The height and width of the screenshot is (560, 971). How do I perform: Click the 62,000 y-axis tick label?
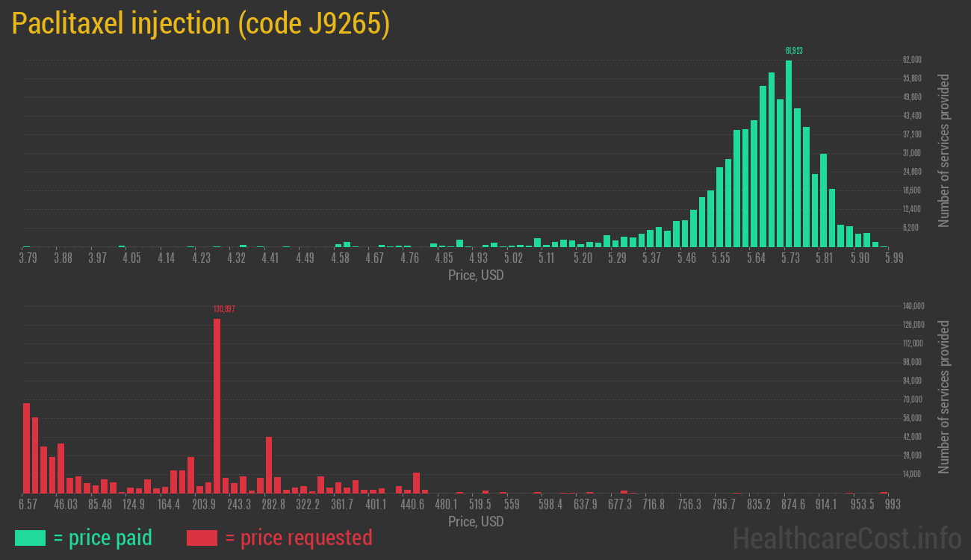click(912, 60)
